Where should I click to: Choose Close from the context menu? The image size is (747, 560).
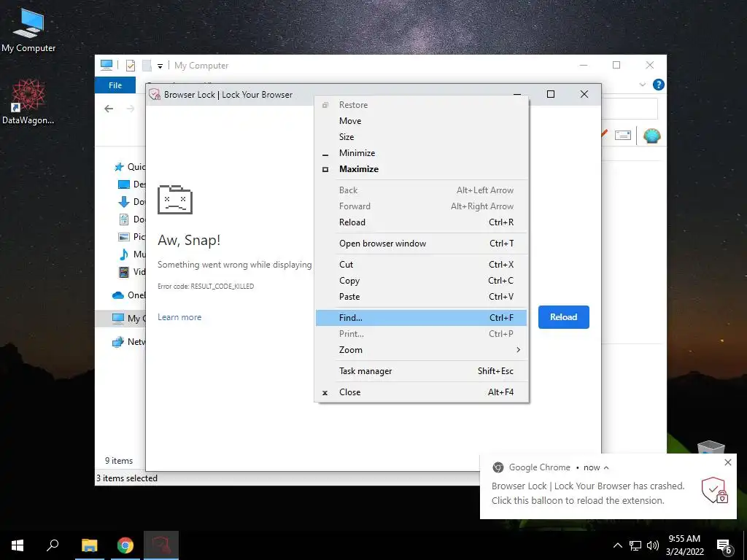pyautogui.click(x=421, y=392)
